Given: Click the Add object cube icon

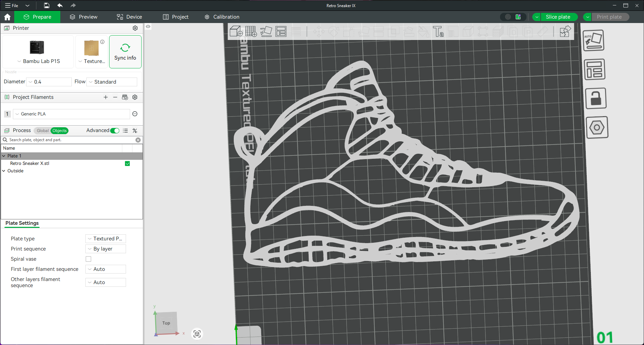Looking at the screenshot, I should click(x=236, y=31).
